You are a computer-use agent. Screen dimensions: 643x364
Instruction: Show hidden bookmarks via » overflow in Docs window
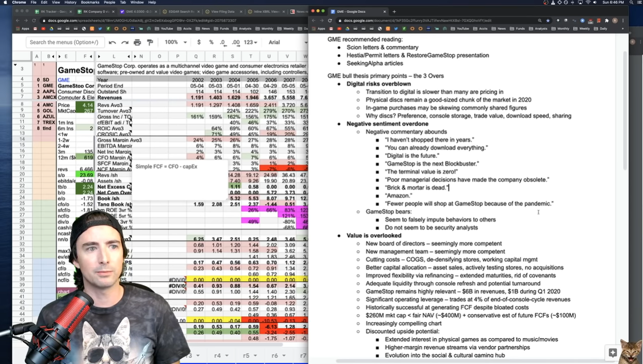point(623,29)
